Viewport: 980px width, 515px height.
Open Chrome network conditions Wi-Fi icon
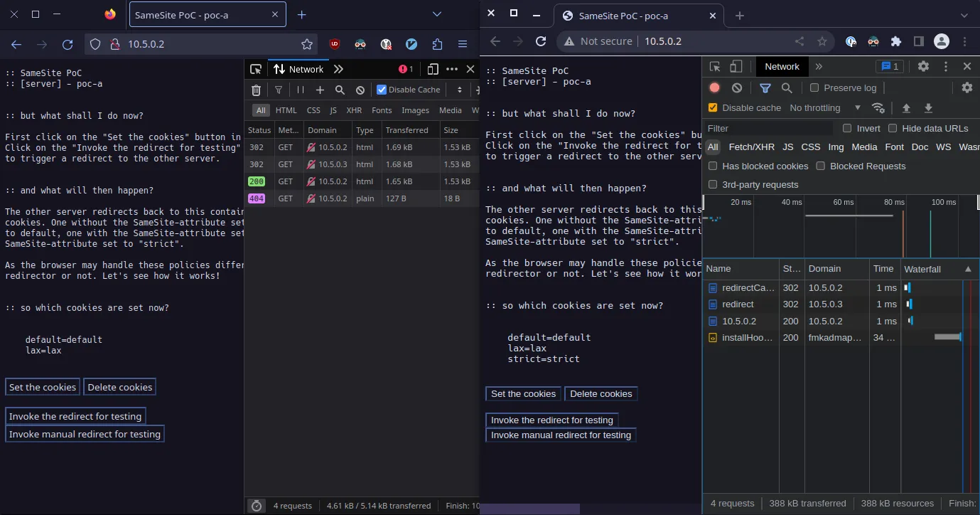(878, 108)
